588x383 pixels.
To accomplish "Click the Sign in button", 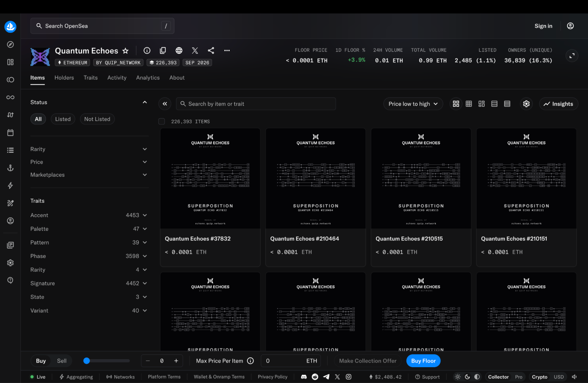I will click(x=543, y=26).
